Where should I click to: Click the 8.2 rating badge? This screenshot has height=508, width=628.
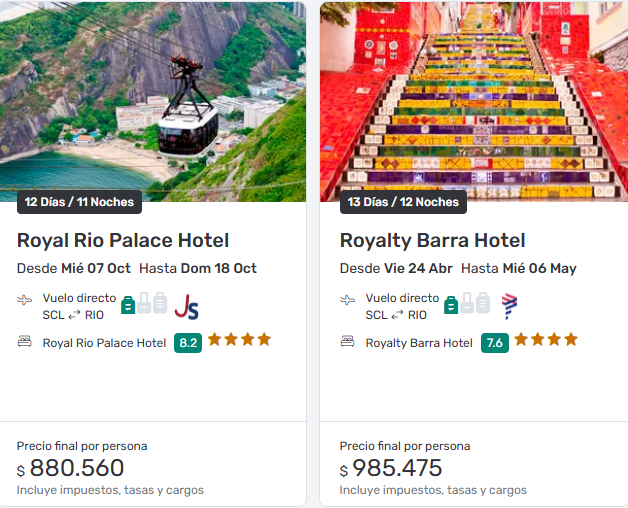pyautogui.click(x=188, y=343)
